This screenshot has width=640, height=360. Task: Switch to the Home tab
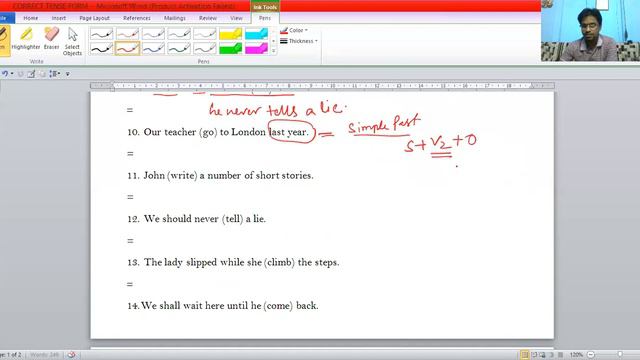pos(31,18)
